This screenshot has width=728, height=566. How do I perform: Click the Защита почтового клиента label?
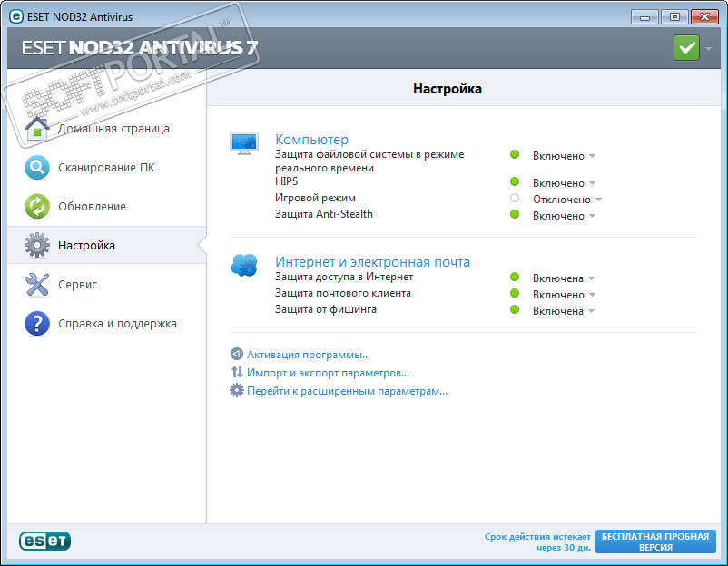tap(342, 293)
